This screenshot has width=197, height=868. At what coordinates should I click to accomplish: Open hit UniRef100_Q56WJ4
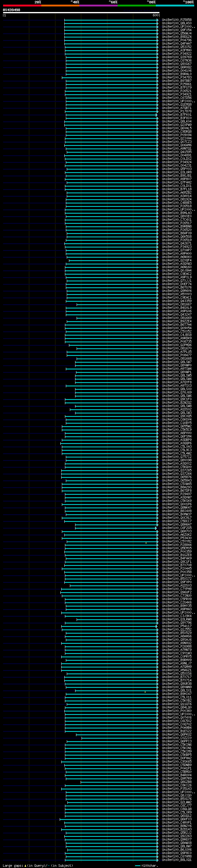176,33
